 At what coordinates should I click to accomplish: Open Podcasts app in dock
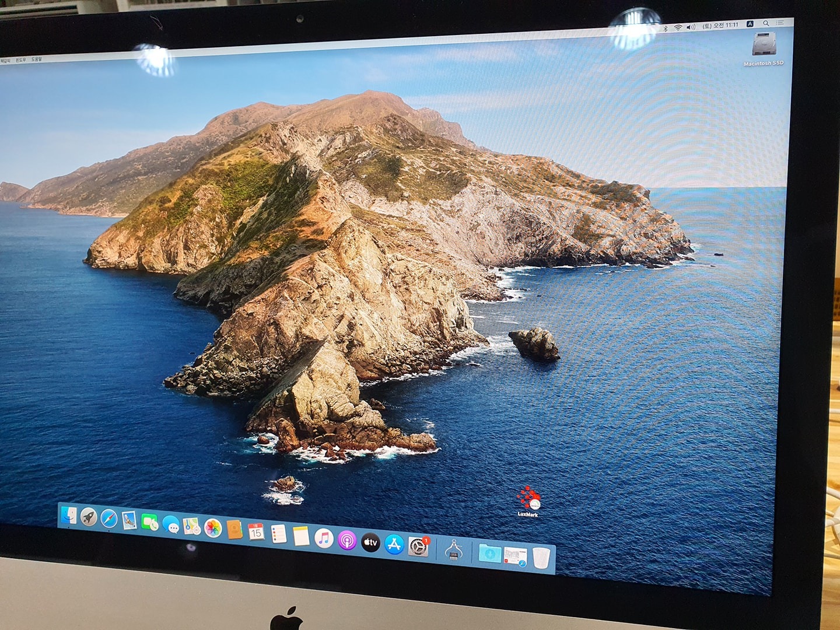pos(347,541)
